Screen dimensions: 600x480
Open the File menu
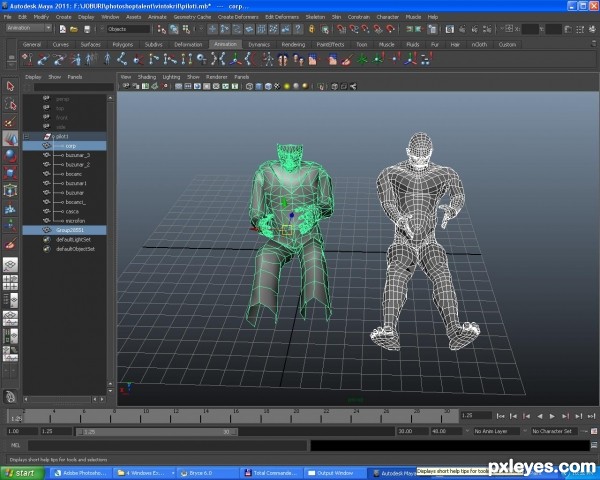click(7, 17)
